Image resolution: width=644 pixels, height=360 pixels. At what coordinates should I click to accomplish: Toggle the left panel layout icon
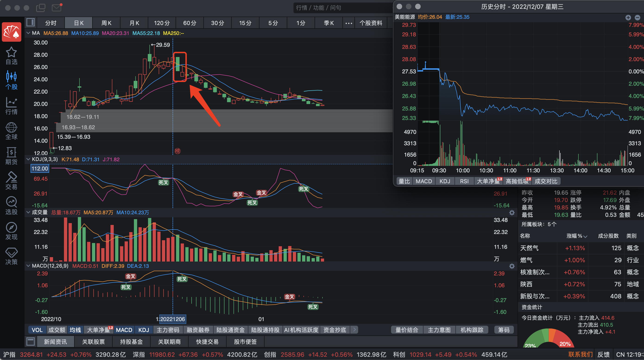click(31, 22)
